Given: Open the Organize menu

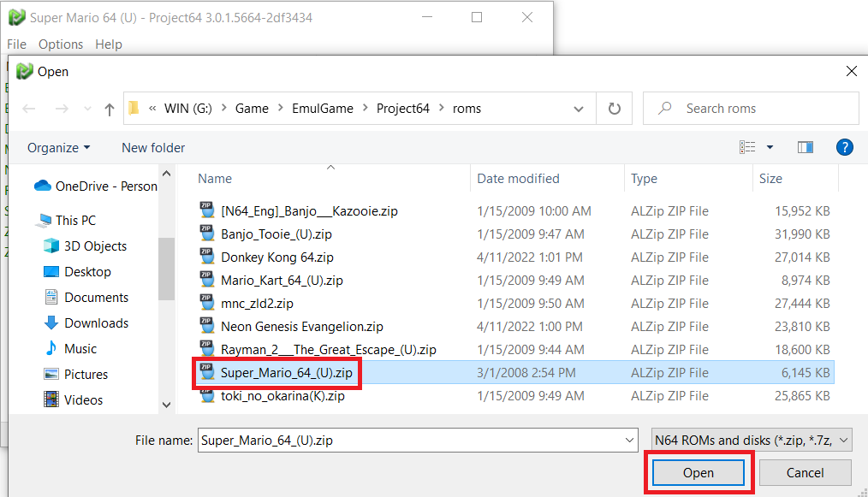Looking at the screenshot, I should point(59,148).
